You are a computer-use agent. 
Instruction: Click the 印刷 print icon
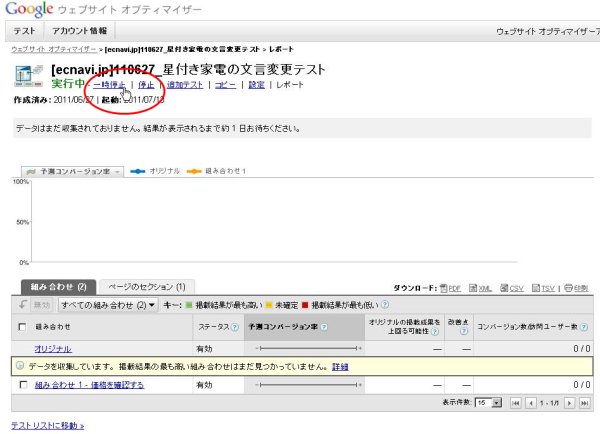(575, 288)
